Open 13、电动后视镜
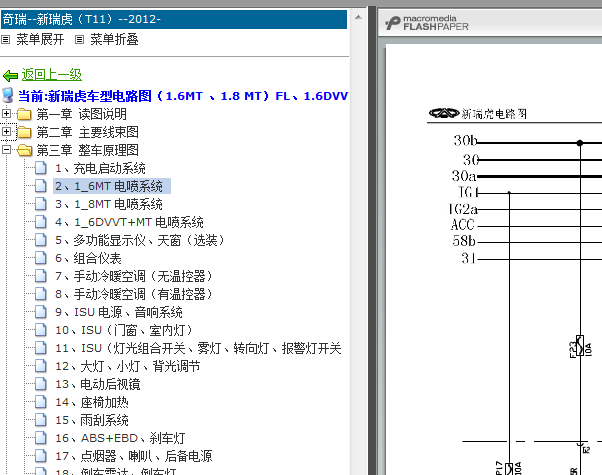602x475 pixels. coord(98,384)
